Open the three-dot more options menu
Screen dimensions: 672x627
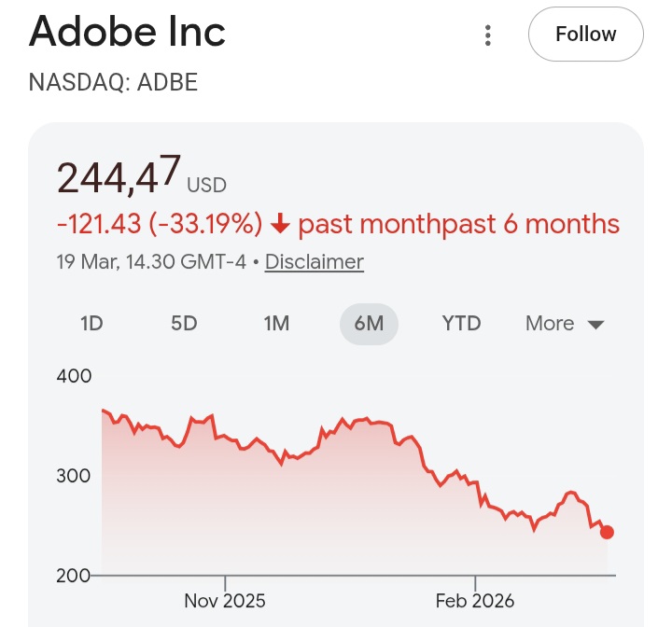tap(487, 35)
